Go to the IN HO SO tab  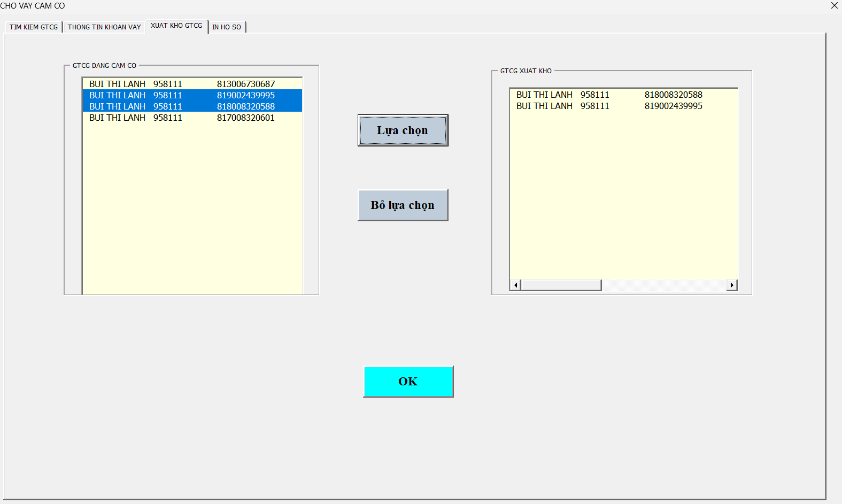227,27
